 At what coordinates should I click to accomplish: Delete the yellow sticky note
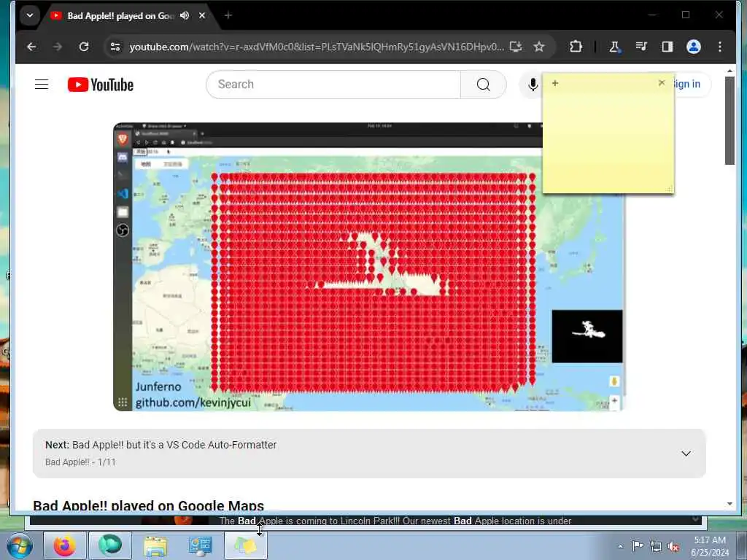pos(661,83)
